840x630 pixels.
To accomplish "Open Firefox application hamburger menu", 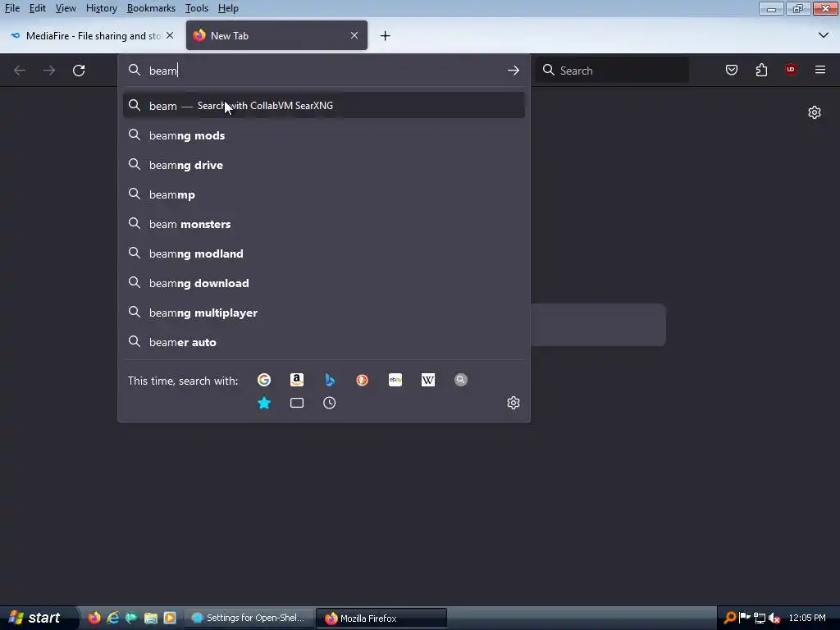I will (x=820, y=70).
